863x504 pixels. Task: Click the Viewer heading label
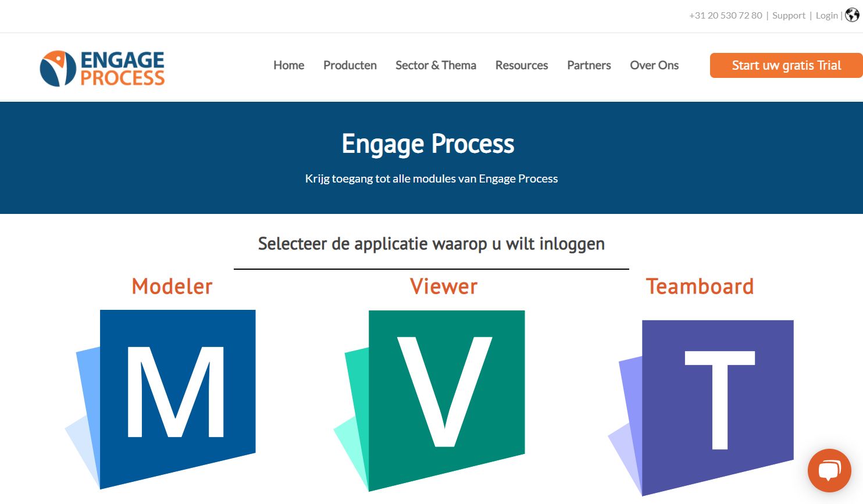(443, 286)
